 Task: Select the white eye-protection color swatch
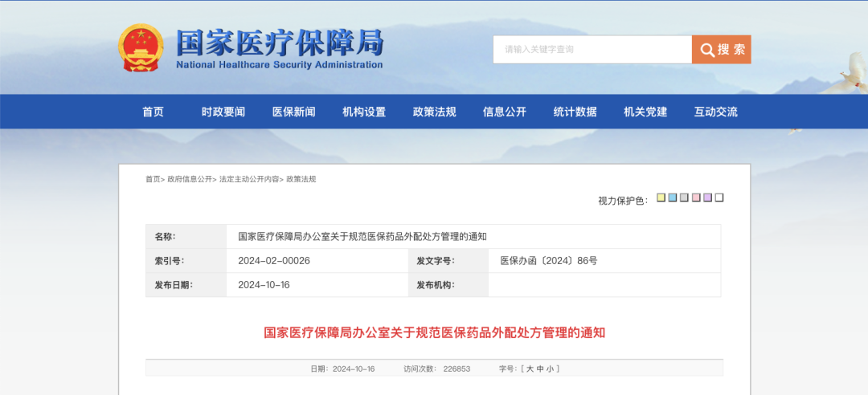[x=719, y=197]
